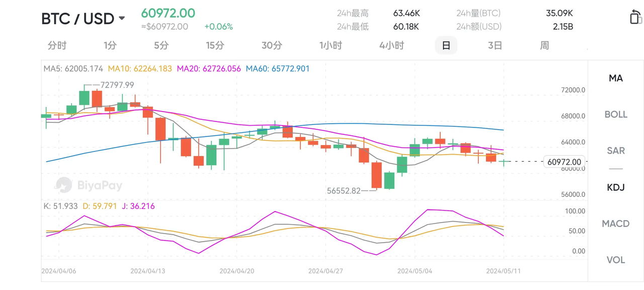The width and height of the screenshot is (644, 290).
Task: Select the VOL sub-indicator
Action: point(616,260)
